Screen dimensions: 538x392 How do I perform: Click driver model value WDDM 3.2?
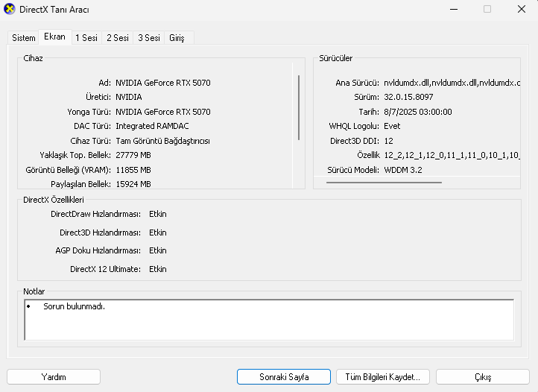click(x=403, y=170)
